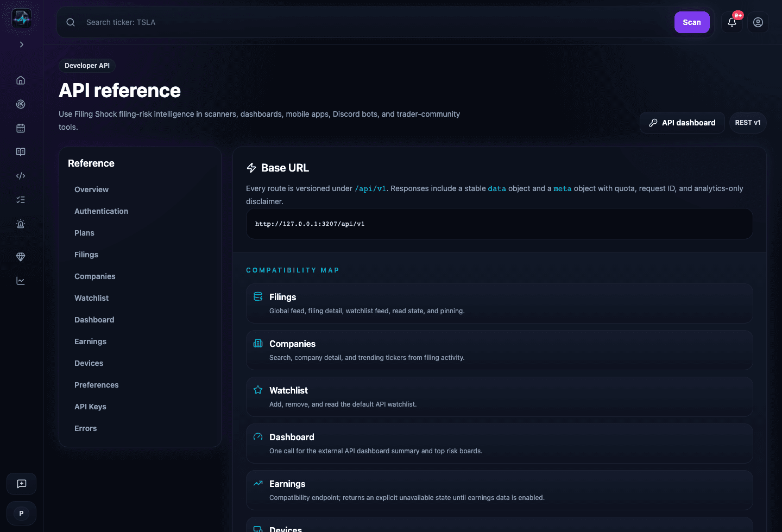The width and height of the screenshot is (782, 532).
Task: Open the line chart icon in sidebar
Action: click(21, 281)
